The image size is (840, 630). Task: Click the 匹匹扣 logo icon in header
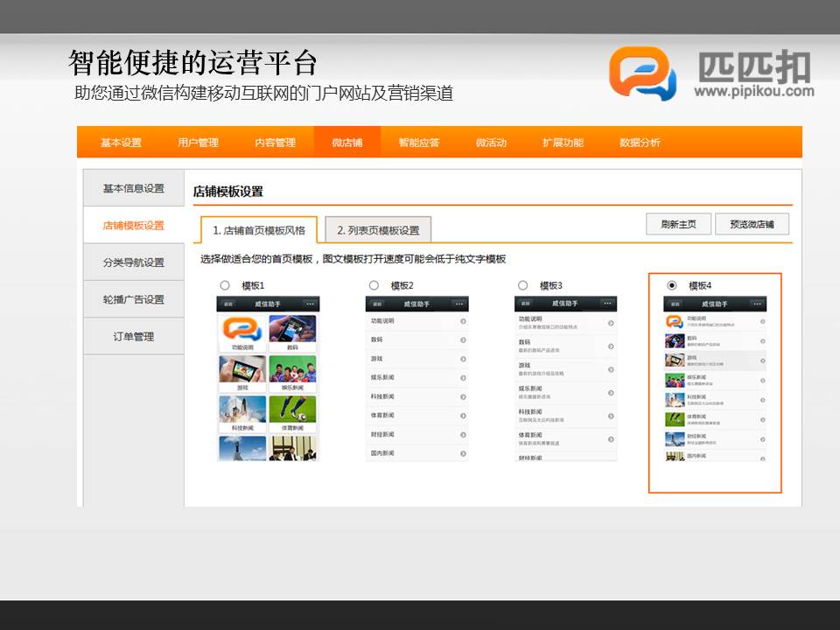pyautogui.click(x=642, y=73)
